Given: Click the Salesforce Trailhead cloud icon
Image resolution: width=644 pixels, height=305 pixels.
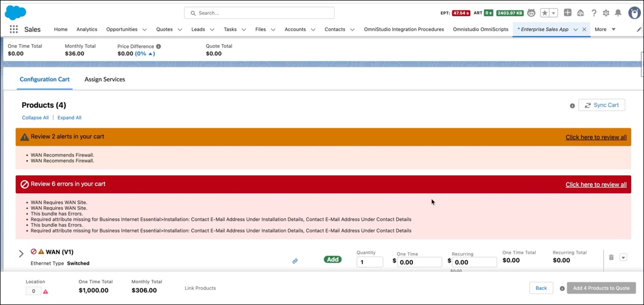Looking at the screenshot, I should click(580, 13).
